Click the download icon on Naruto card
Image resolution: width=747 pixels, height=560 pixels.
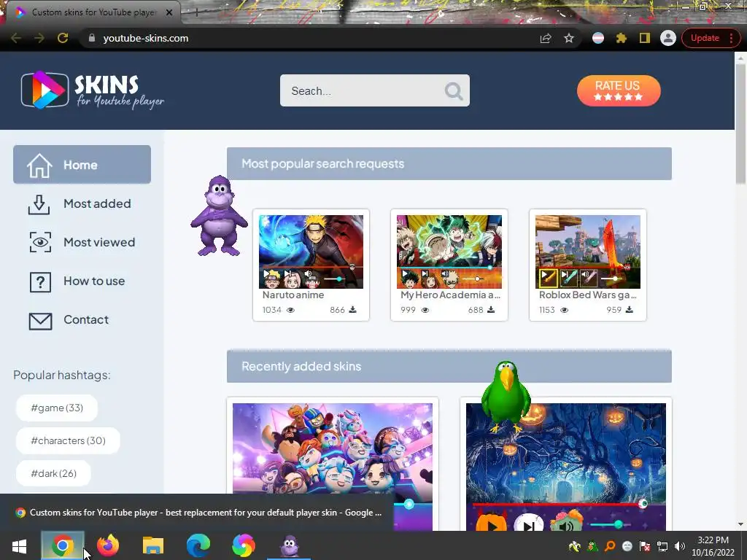pos(352,309)
